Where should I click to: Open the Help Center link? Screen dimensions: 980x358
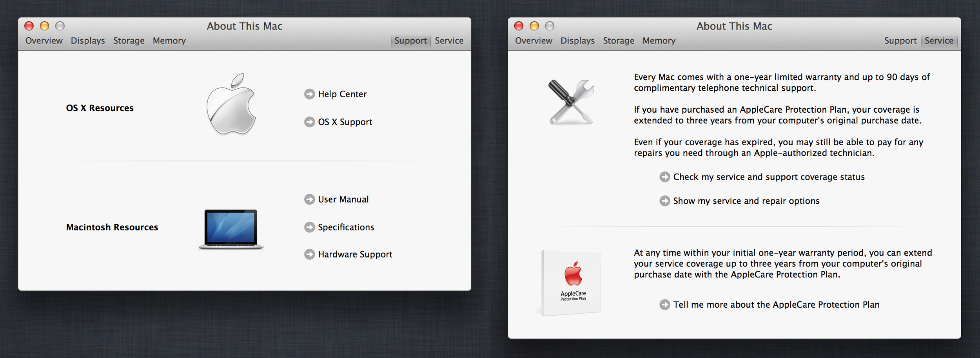[x=342, y=94]
